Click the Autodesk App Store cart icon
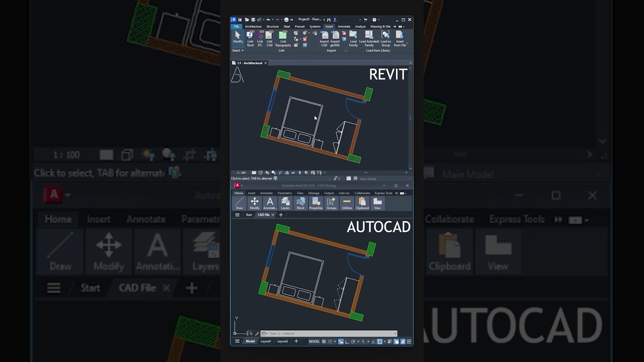This screenshot has width=644, height=362. point(365,20)
